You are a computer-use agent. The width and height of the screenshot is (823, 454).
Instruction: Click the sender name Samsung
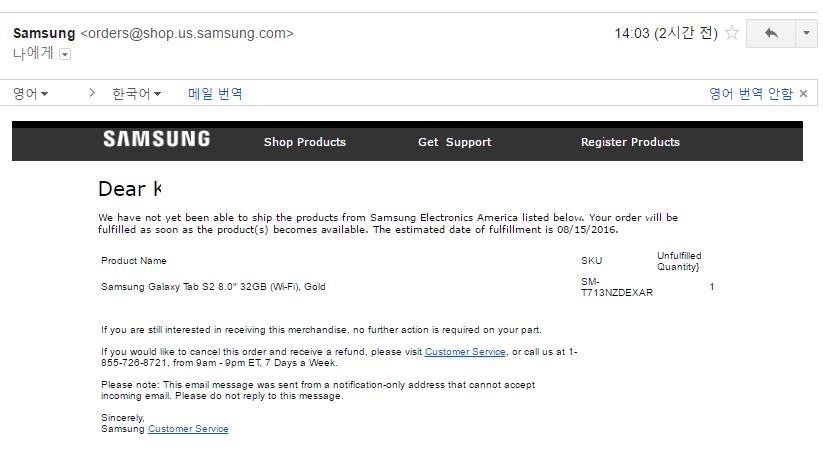(x=44, y=33)
